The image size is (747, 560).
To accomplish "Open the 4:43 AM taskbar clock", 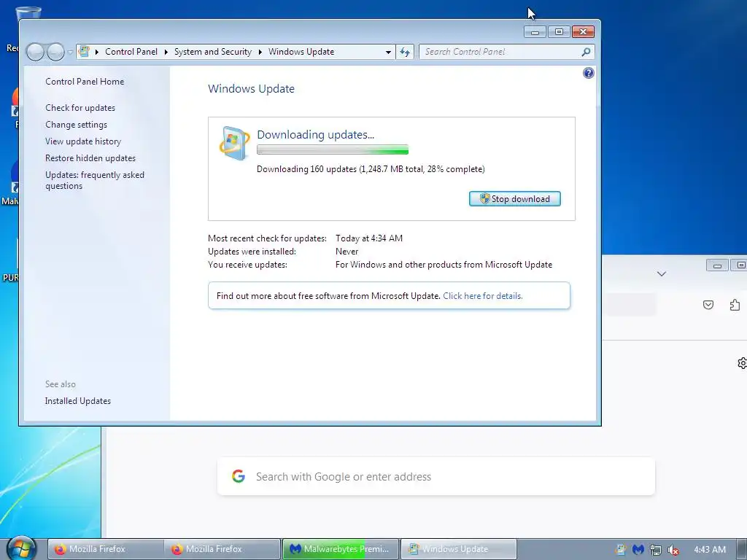I will pos(710,550).
